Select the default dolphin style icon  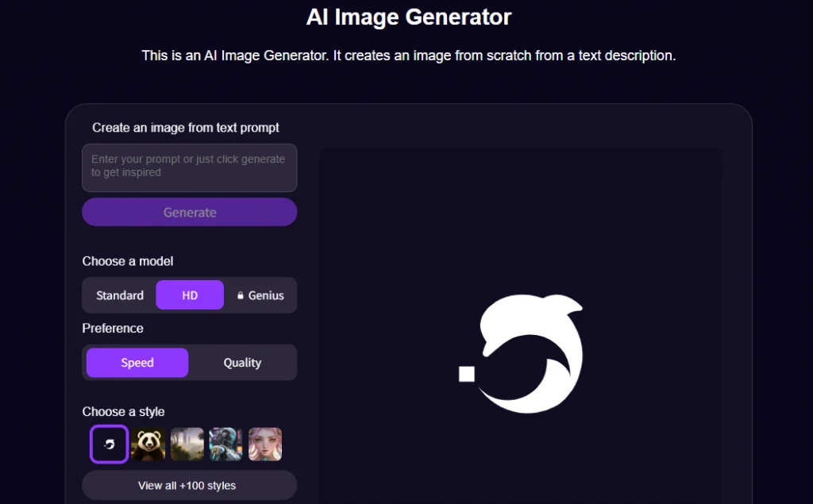[x=109, y=444]
